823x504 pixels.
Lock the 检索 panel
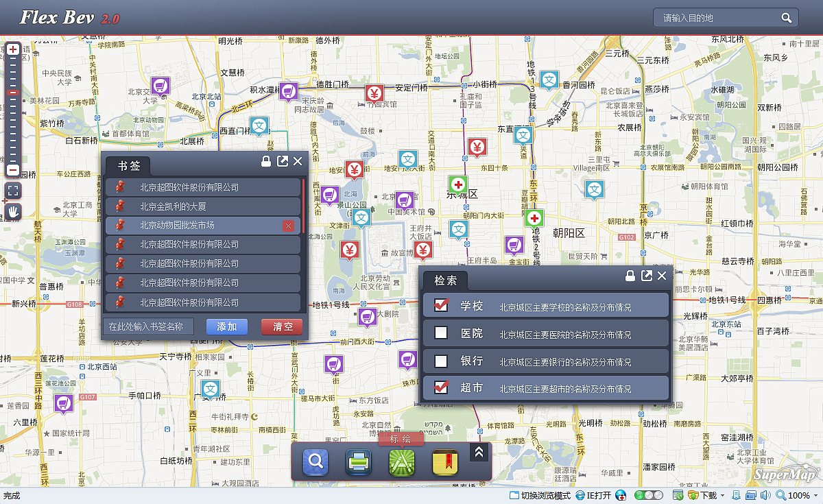click(x=630, y=276)
